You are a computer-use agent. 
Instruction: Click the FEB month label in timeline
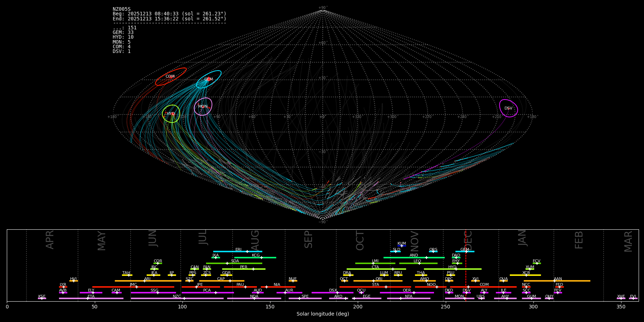click(579, 240)
